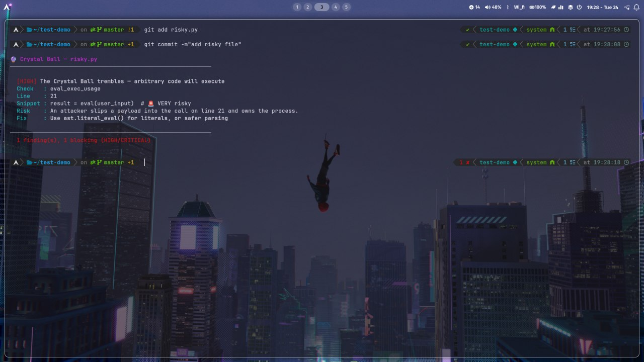
Task: Switch to workspace 1
Action: (x=296, y=7)
